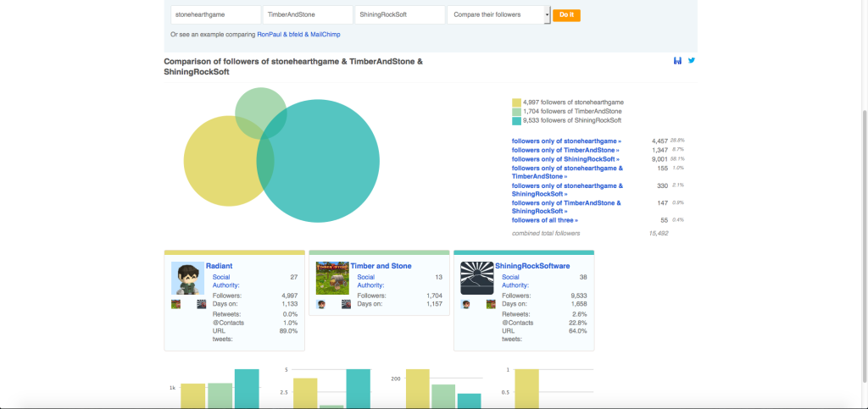The image size is (868, 409).
Task: Open the ShiningRockSoftware sunburst logo avatar
Action: click(476, 278)
